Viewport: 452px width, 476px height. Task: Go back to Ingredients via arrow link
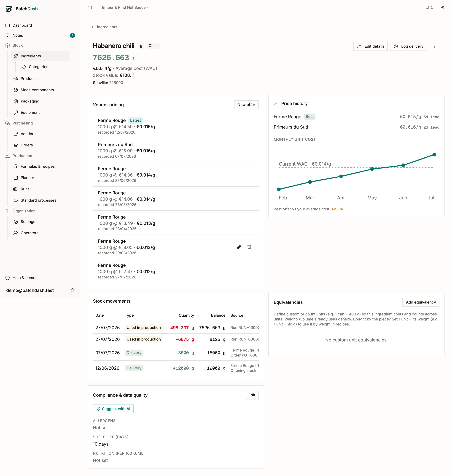pos(104,27)
